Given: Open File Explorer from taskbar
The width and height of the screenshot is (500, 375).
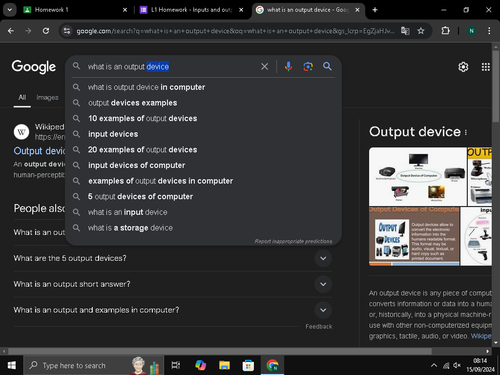Looking at the screenshot, I should point(224,366).
